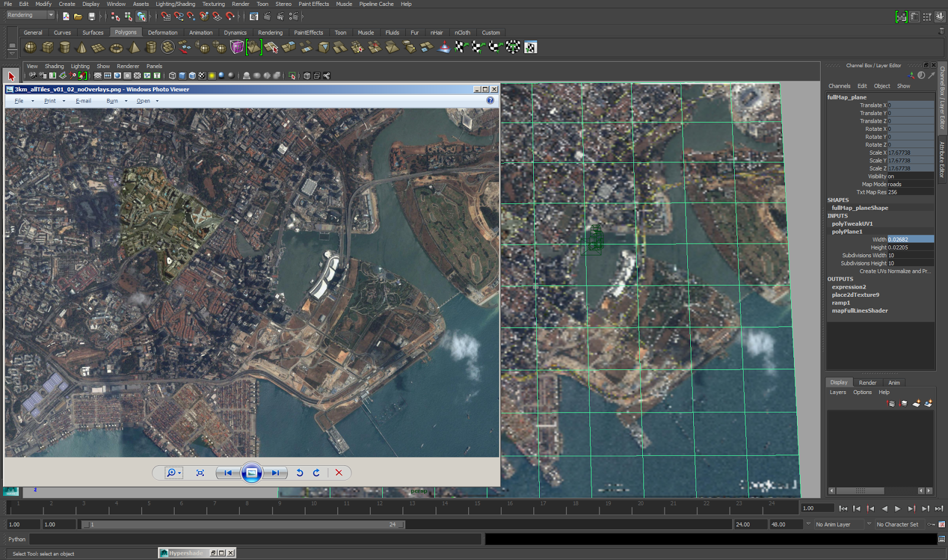Play slide show in Photo Viewer
The image size is (948, 560).
click(x=251, y=473)
